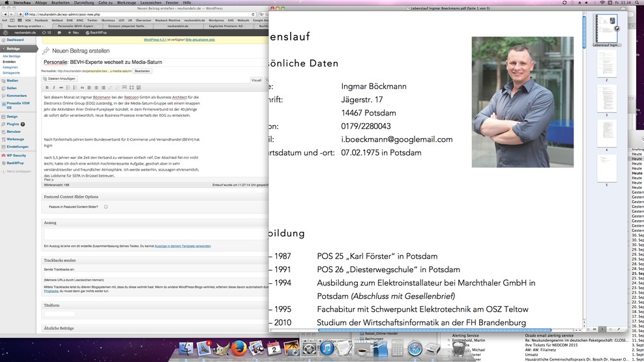The image size is (644, 362).
Task: Insert blockquote in WordPress editor
Action: tap(82, 87)
